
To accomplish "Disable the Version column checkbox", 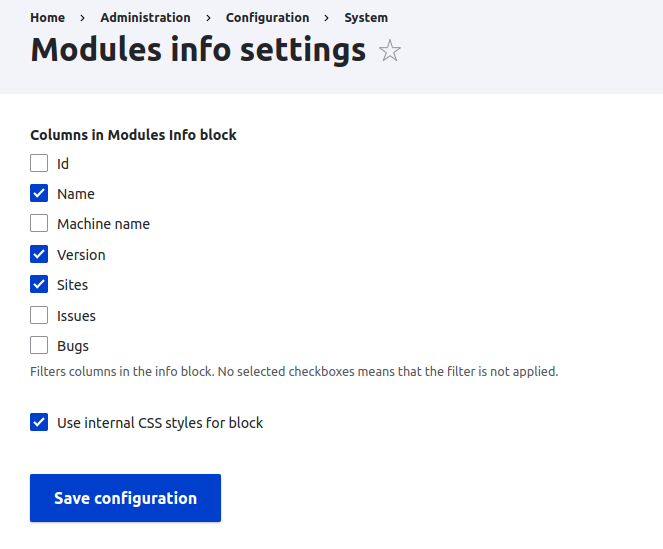I will pyautogui.click(x=39, y=254).
